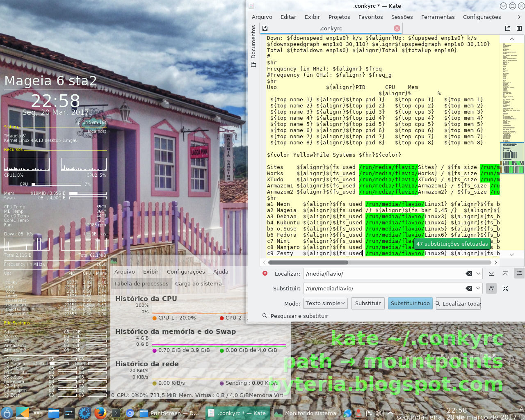Expand hidden system tray icons arrow

390,413
